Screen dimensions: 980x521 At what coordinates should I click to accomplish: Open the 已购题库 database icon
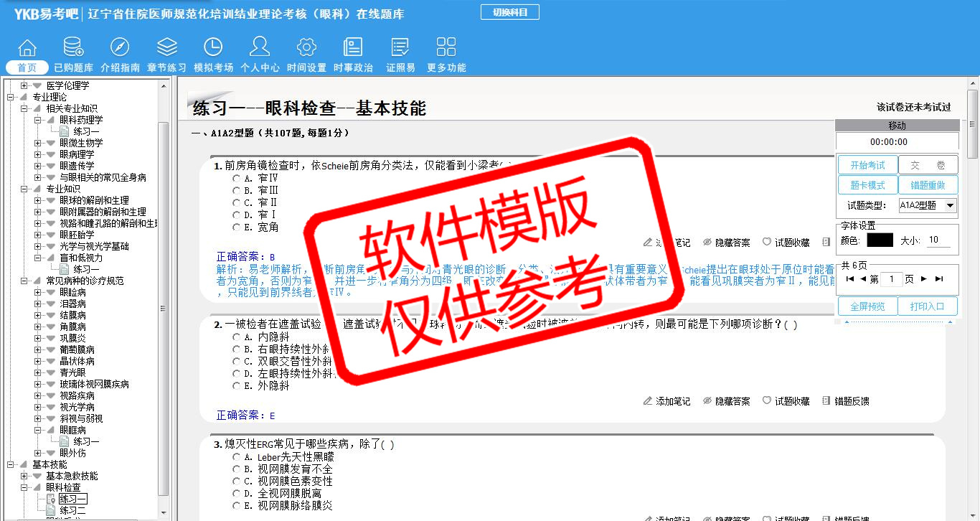73,48
